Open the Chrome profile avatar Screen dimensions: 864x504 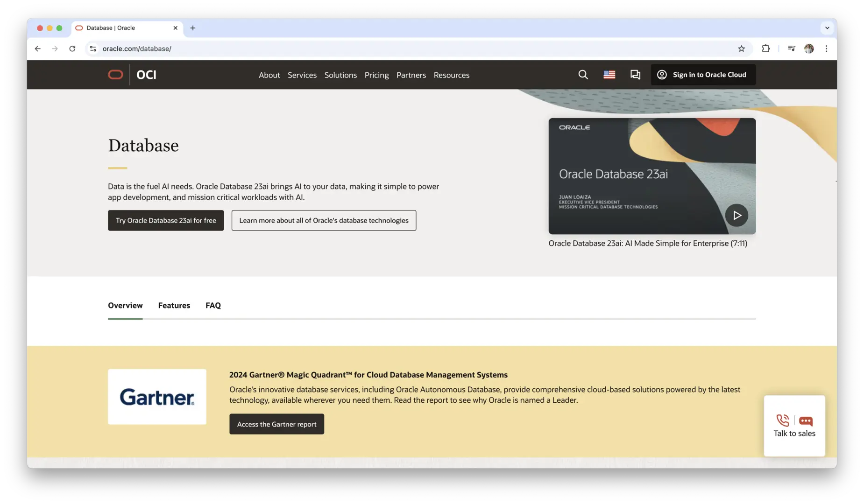[x=809, y=49]
